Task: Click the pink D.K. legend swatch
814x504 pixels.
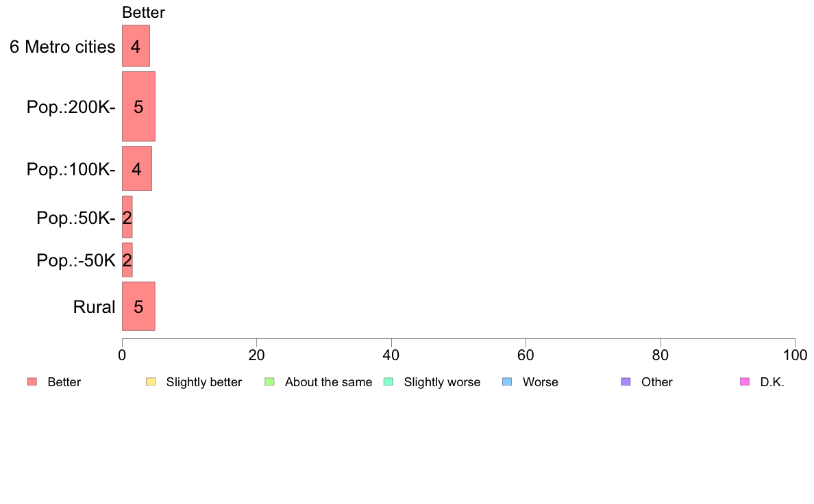Action: coord(745,382)
